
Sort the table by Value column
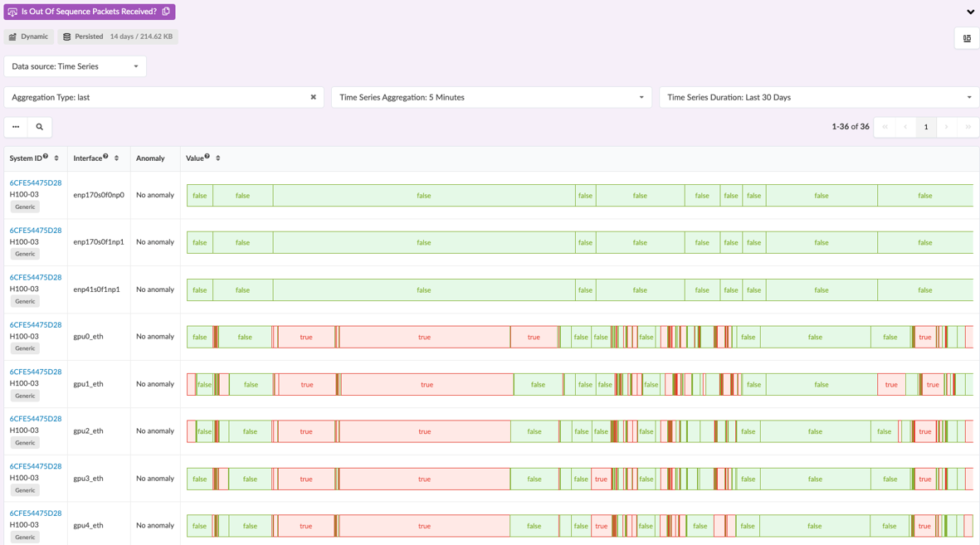pyautogui.click(x=218, y=158)
